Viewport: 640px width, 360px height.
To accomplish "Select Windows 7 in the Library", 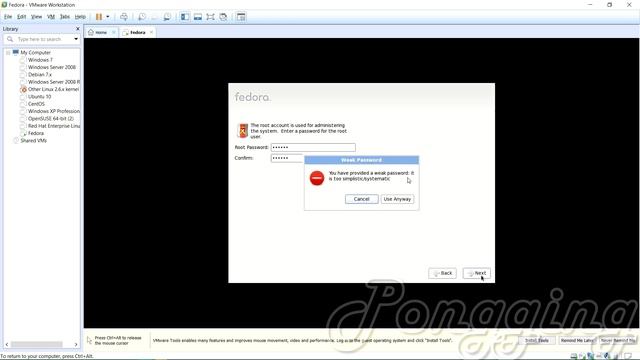I will [x=40, y=60].
